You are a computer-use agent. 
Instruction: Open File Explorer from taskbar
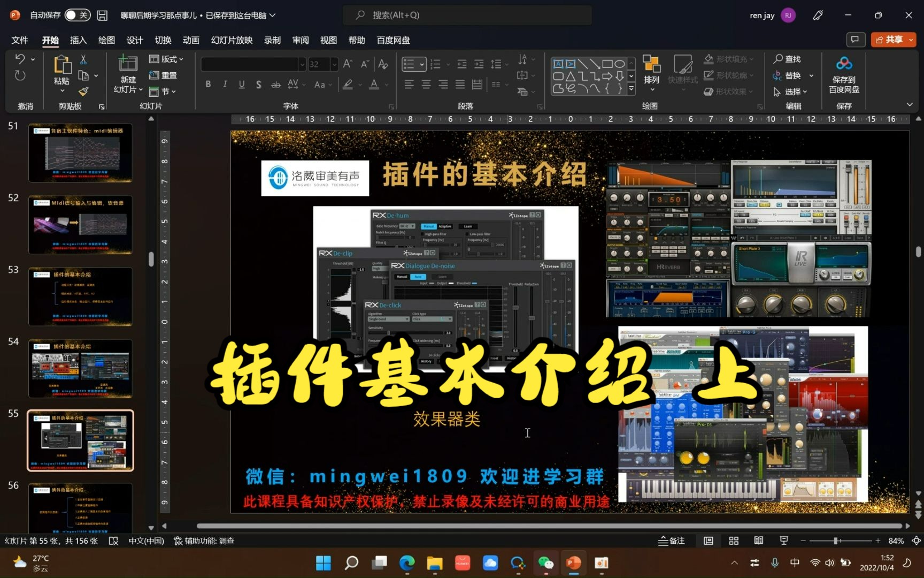tap(435, 563)
